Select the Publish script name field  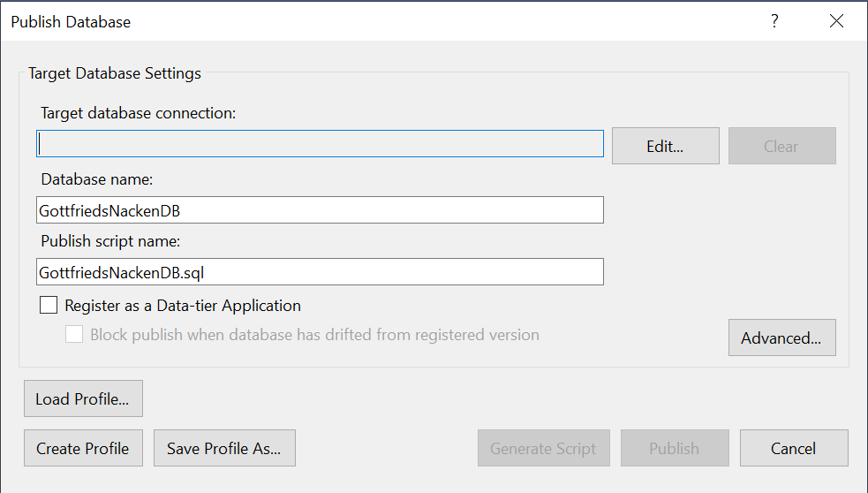point(320,272)
